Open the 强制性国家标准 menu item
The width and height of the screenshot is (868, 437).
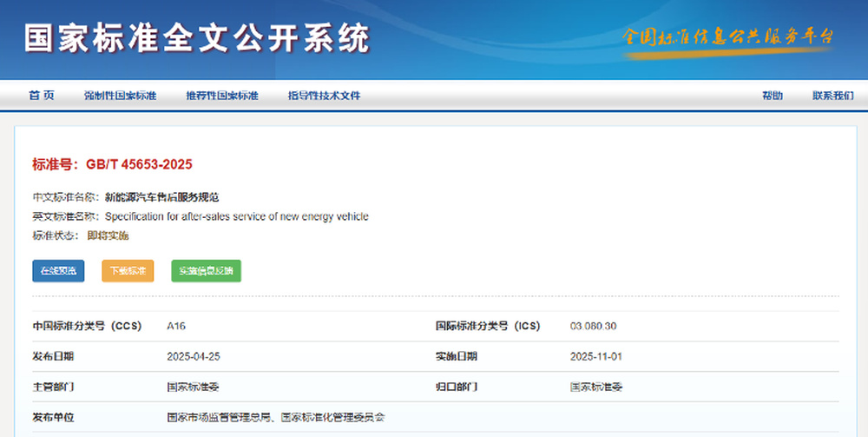tap(120, 96)
